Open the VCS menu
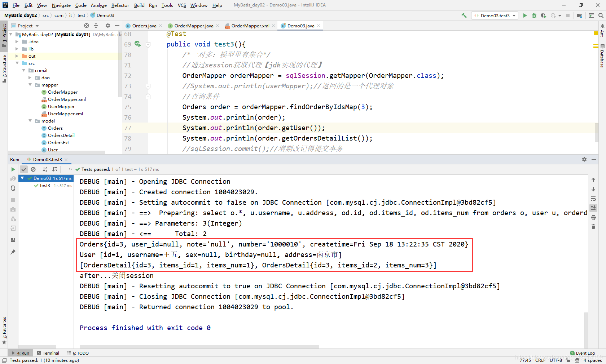The image size is (606, 364). [182, 5]
